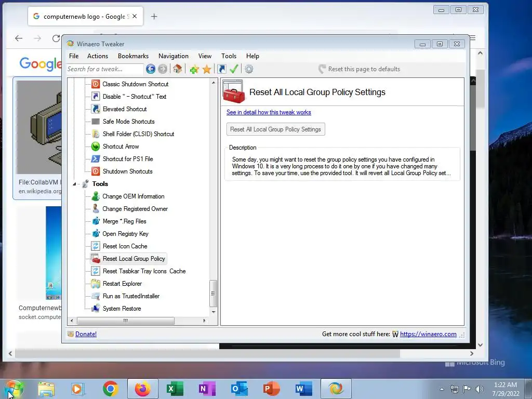This screenshot has width=532, height=399.
Task: Click the Forward navigation arrow in Winaero toolbar
Action: point(163,69)
